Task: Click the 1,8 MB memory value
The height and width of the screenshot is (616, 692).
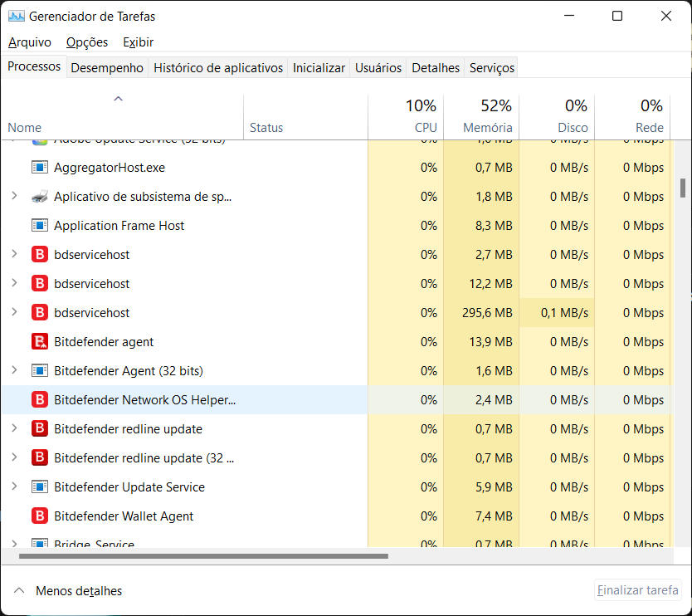Action: pos(494,197)
